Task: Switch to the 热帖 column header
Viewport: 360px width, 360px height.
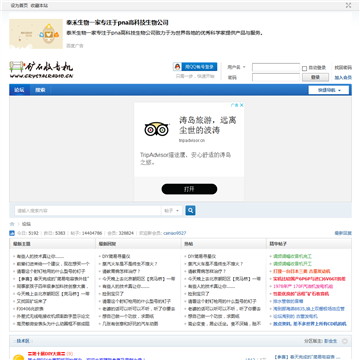Action: [x=188, y=244]
